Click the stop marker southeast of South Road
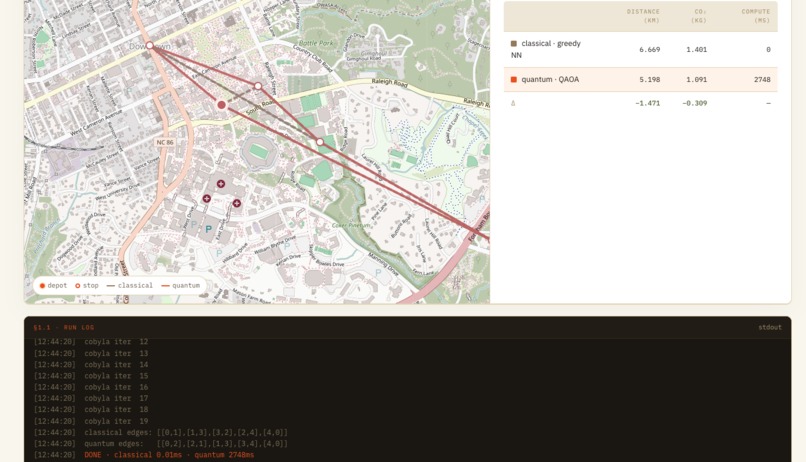 click(320, 142)
